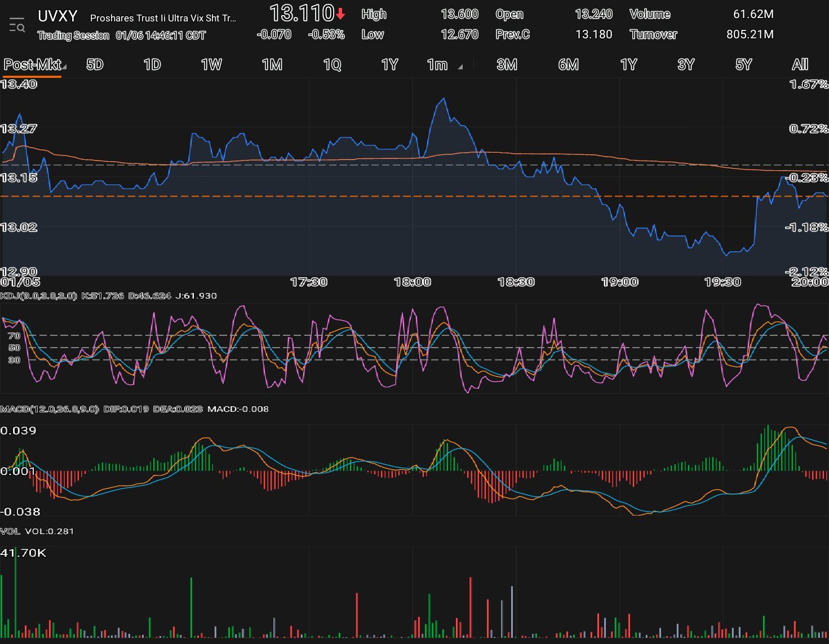Image resolution: width=829 pixels, height=644 pixels.
Task: Choose the 1Y candle period tab
Action: [x=390, y=64]
